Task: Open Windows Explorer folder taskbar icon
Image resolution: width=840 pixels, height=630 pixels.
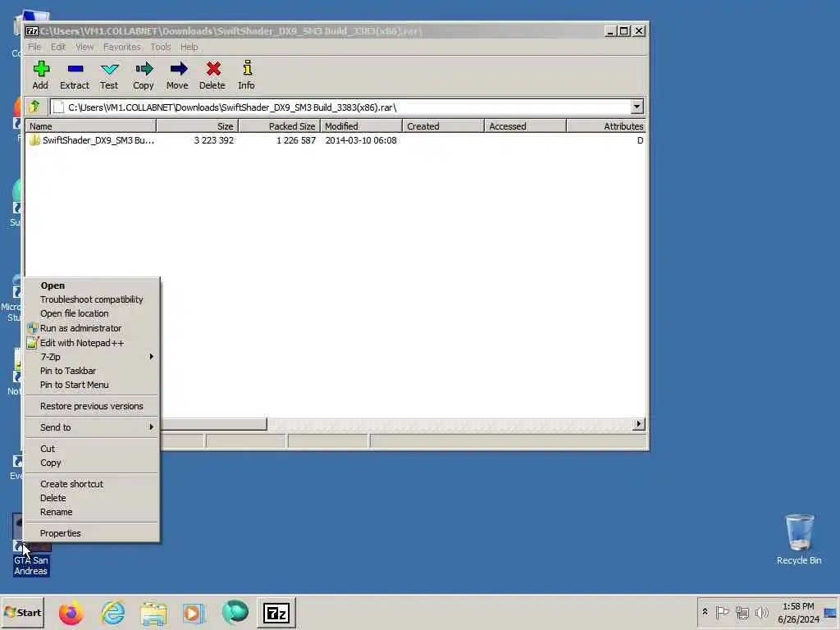Action: 153,613
